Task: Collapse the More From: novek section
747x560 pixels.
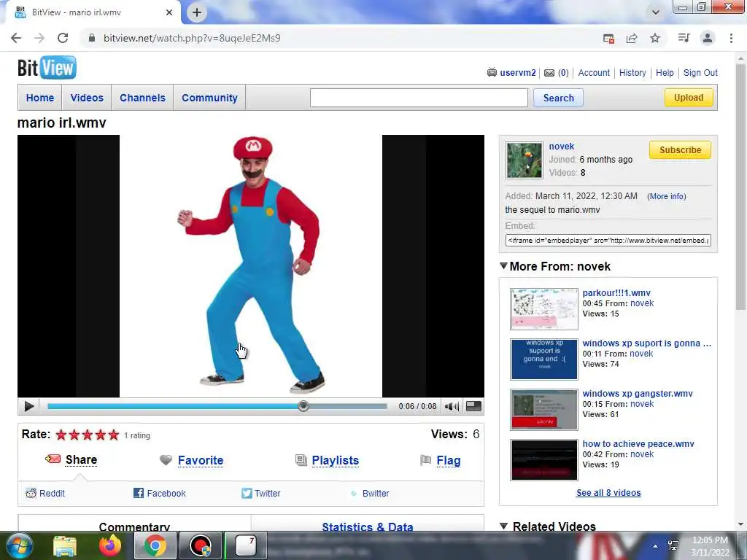Action: (503, 265)
